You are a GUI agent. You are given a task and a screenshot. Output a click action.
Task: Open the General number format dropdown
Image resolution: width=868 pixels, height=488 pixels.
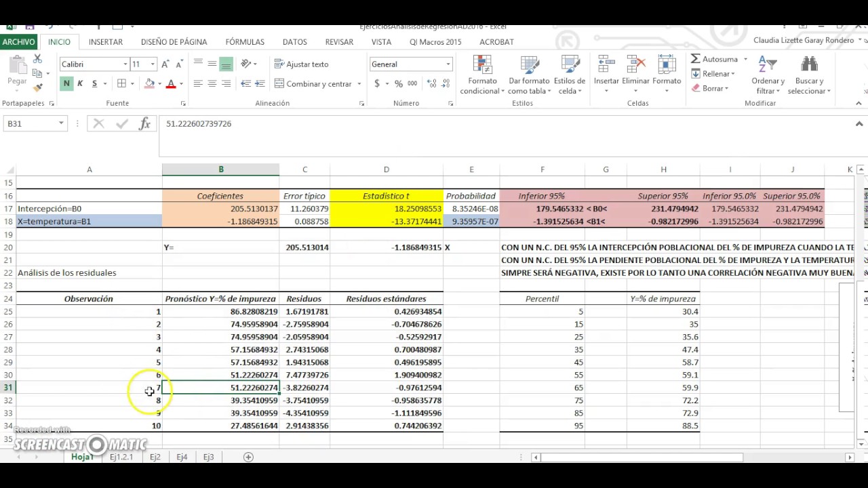tap(448, 64)
